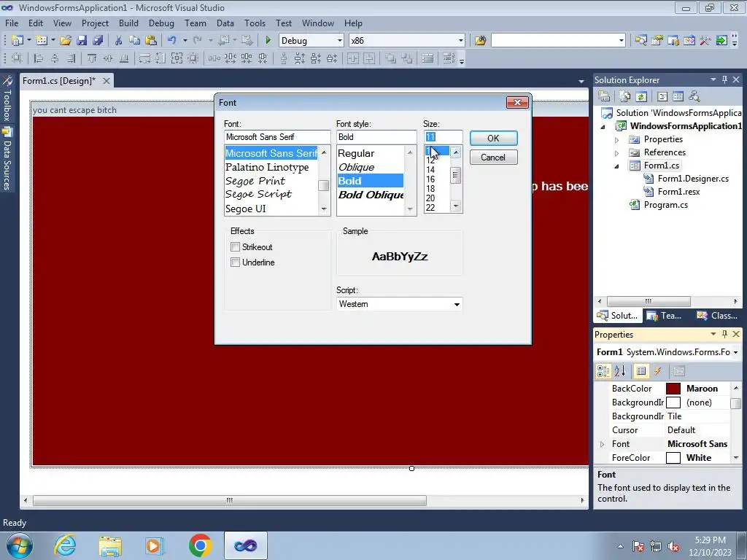
Task: Click the Open File folder icon
Action: coord(65,41)
